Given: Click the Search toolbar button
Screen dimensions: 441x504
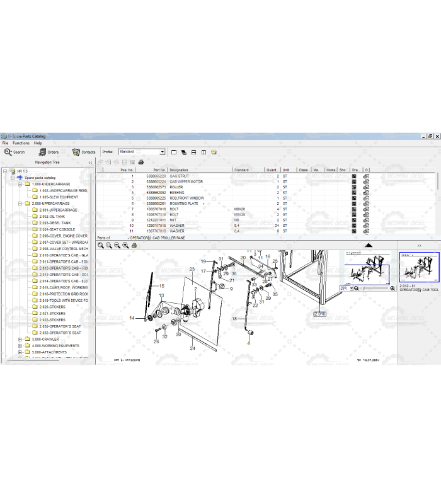Looking at the screenshot, I should click(x=14, y=152).
